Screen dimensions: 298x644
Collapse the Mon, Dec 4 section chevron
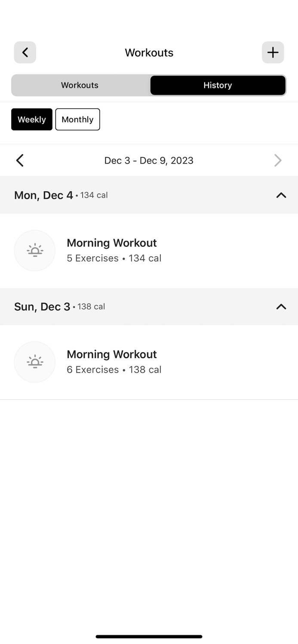click(281, 195)
